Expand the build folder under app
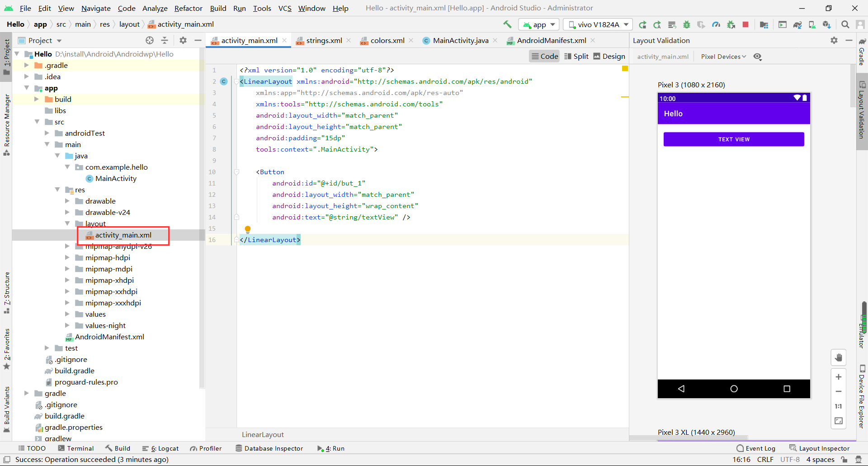The height and width of the screenshot is (466, 868). (x=37, y=99)
